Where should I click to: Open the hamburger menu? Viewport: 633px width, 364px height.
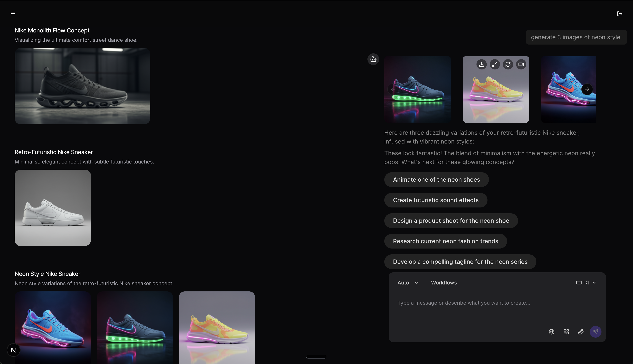pos(13,14)
